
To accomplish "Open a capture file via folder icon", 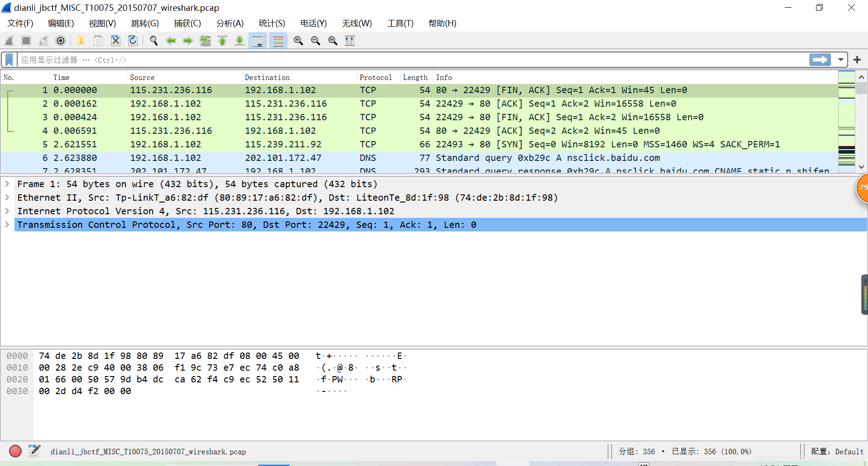I will tap(81, 41).
